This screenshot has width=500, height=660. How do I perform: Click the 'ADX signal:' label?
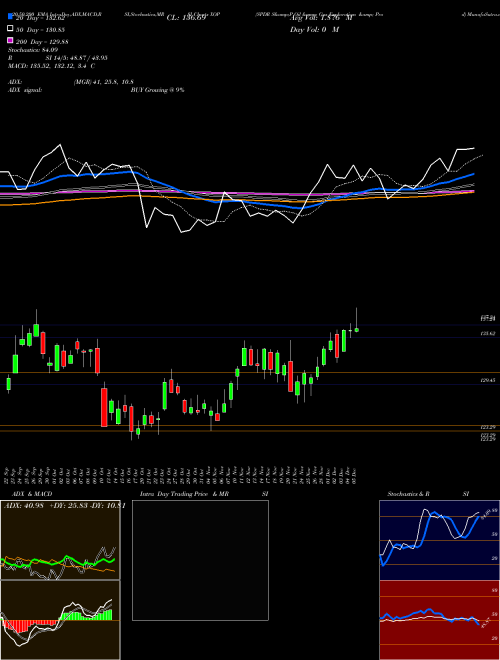click(x=25, y=90)
